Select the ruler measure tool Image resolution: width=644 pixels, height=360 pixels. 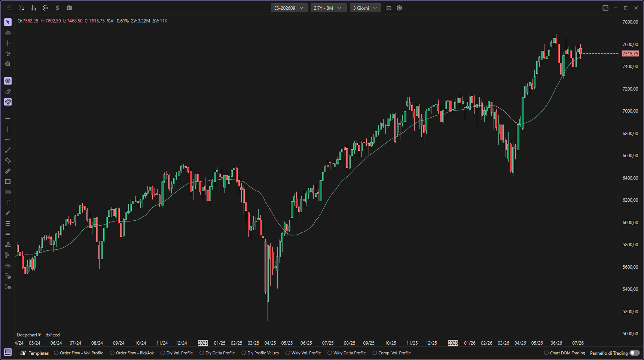pyautogui.click(x=8, y=171)
